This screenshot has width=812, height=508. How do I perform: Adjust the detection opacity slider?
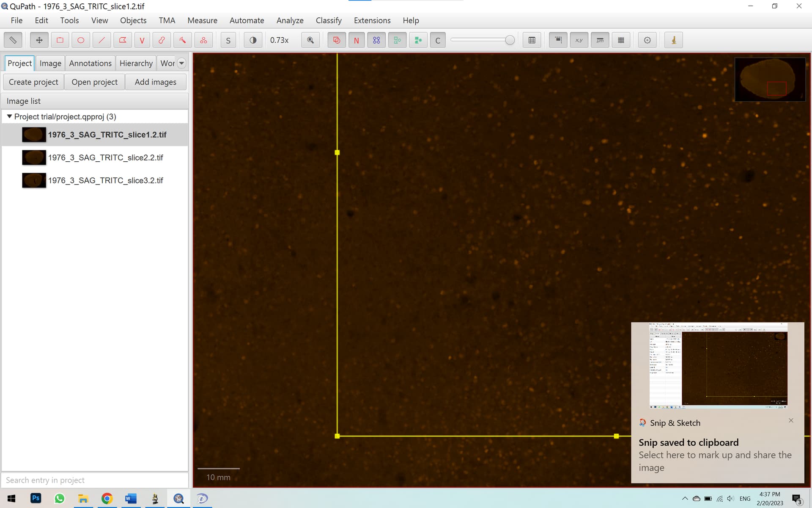(x=482, y=39)
